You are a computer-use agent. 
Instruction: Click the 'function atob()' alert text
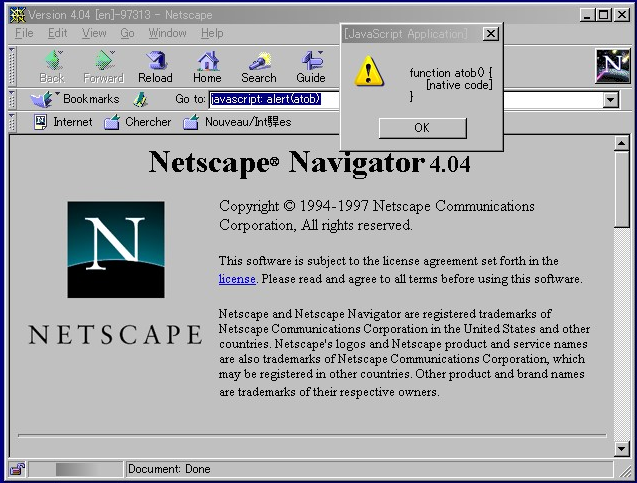pos(451,73)
